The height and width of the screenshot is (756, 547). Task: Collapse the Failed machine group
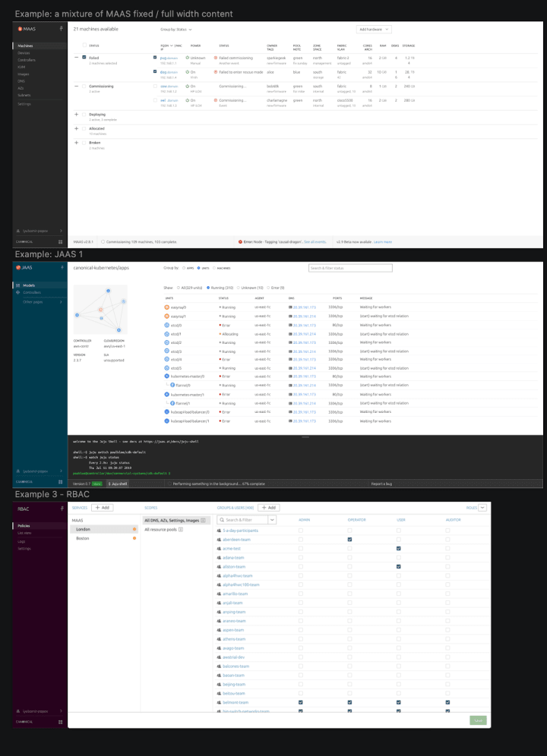click(x=76, y=58)
